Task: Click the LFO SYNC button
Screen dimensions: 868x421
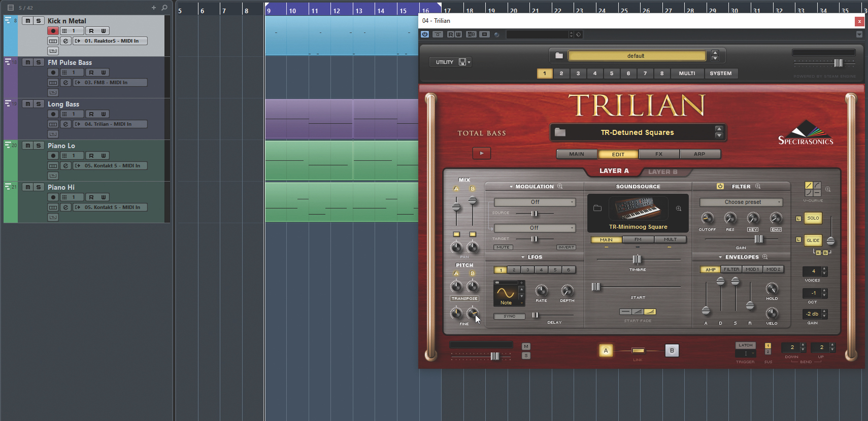Action: point(510,316)
